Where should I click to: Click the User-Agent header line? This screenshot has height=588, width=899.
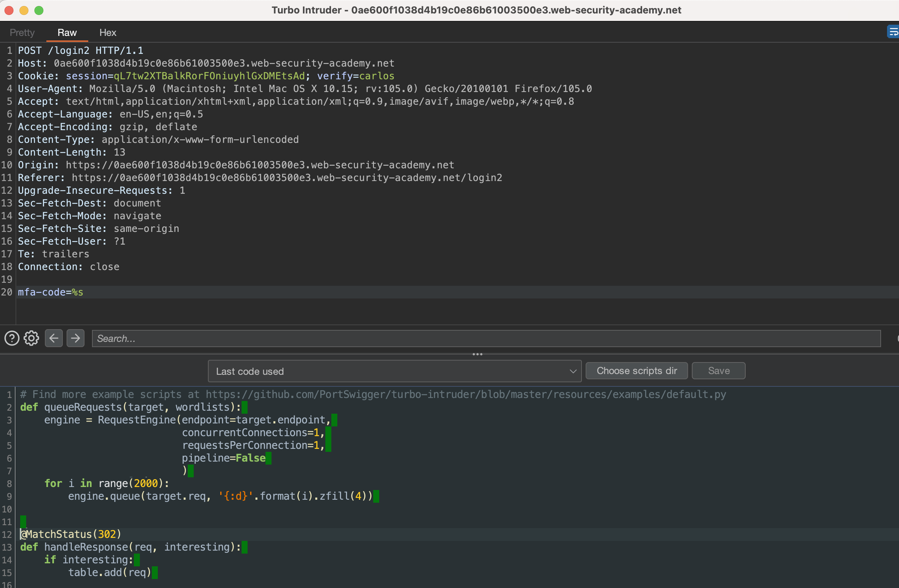305,89
